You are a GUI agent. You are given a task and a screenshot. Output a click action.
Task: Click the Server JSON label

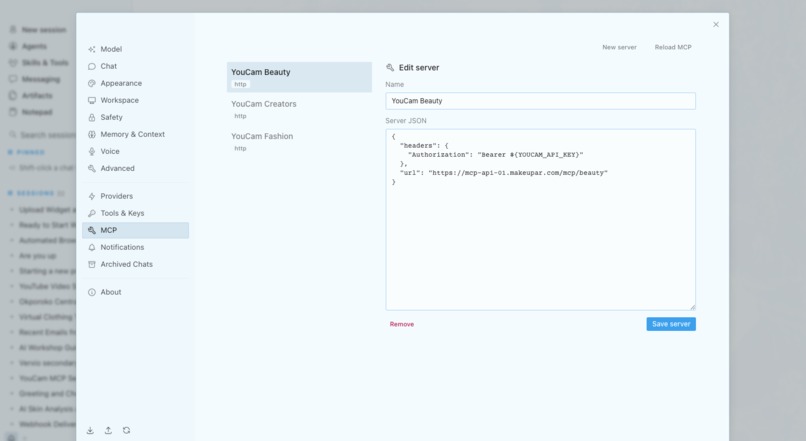point(406,121)
